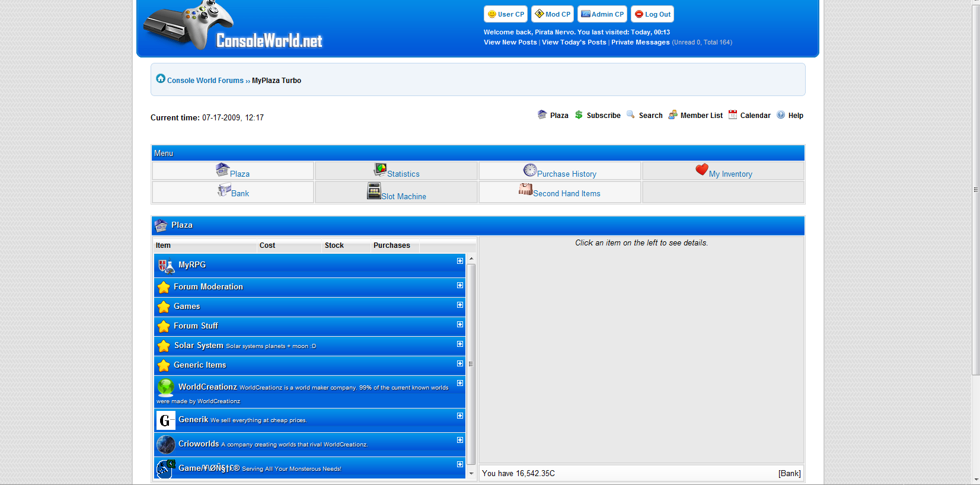
Task: Click the Bank piggy icon in Menu
Action: coord(224,190)
